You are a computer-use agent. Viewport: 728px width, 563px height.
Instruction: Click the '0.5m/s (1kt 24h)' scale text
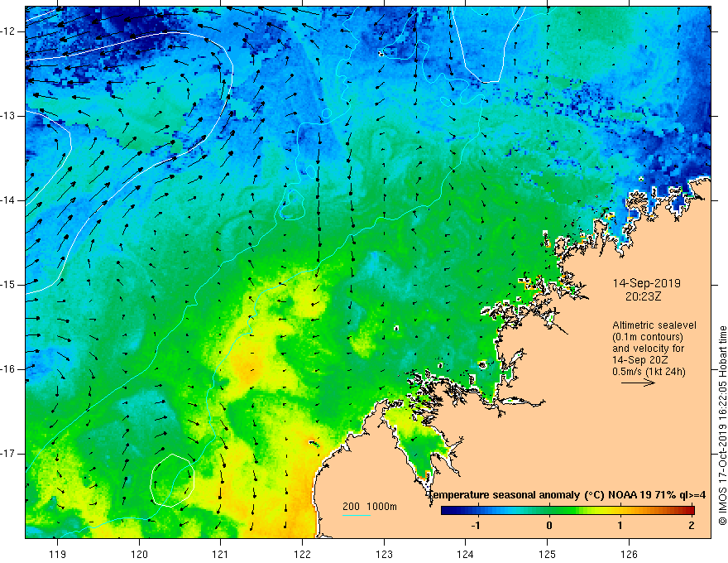click(649, 372)
